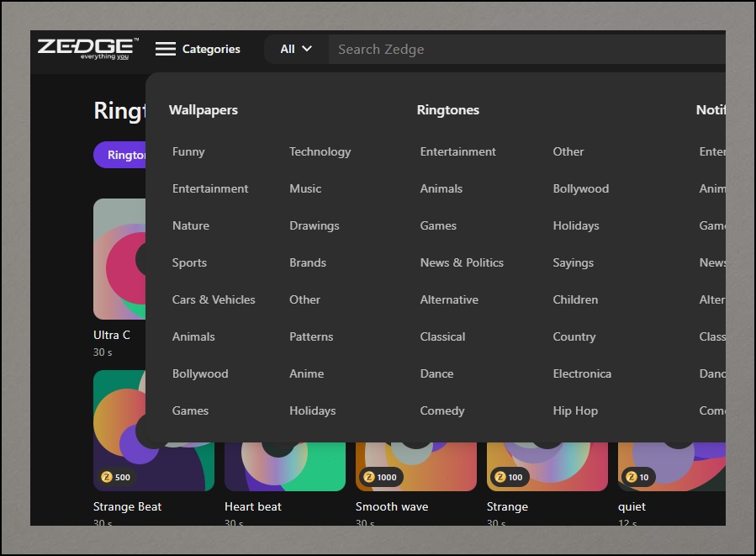Open Drawings wallpapers category
The image size is (756, 556).
click(315, 225)
